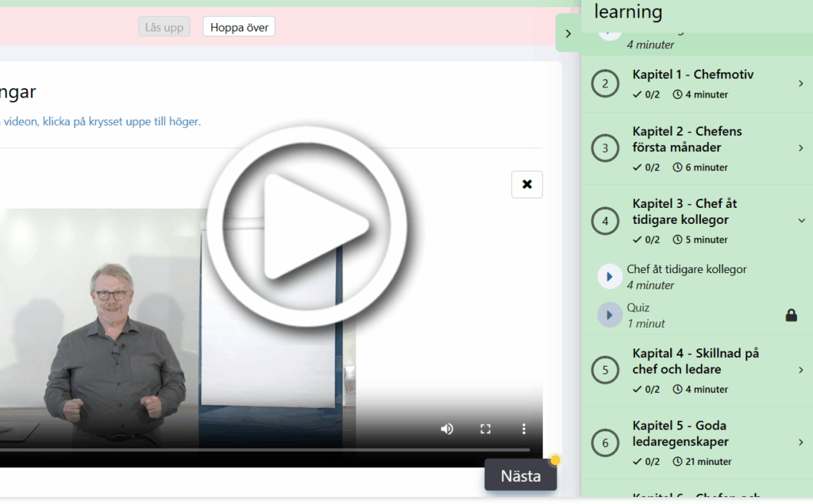Expand Kapitel 4 - Skillnad på chef och ledare
The width and height of the screenshot is (813, 504).
tap(800, 370)
